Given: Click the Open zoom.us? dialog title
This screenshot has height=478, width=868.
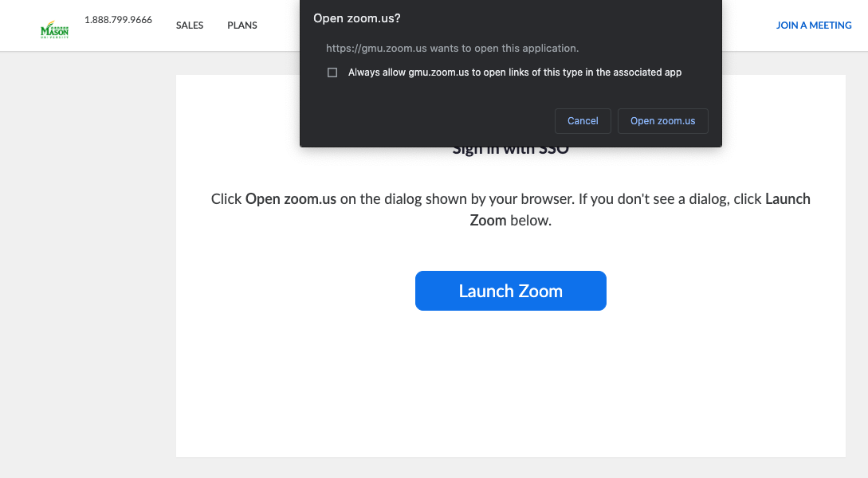Looking at the screenshot, I should coord(357,18).
